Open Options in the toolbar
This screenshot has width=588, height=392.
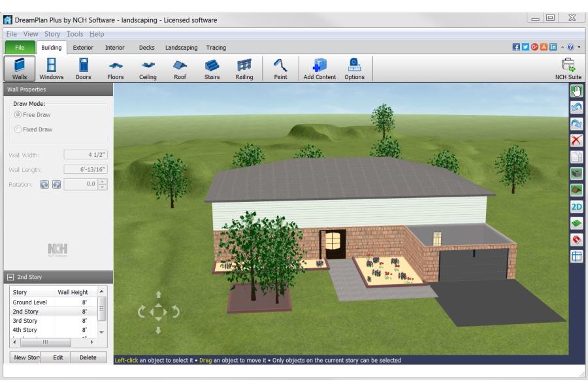(x=354, y=69)
